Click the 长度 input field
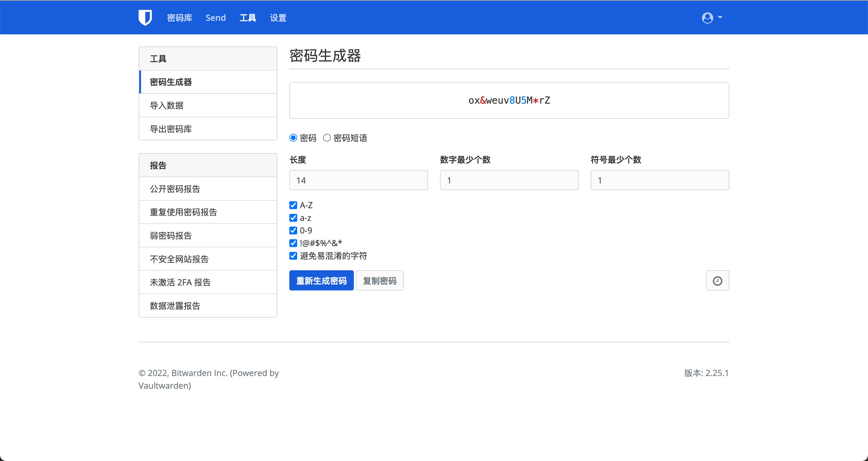 359,180
